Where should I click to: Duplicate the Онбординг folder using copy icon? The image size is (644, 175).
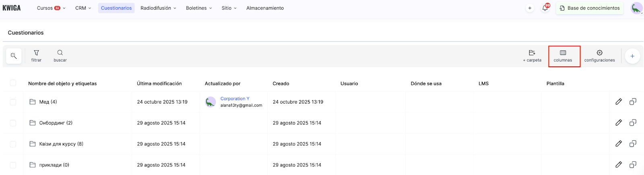click(x=633, y=123)
